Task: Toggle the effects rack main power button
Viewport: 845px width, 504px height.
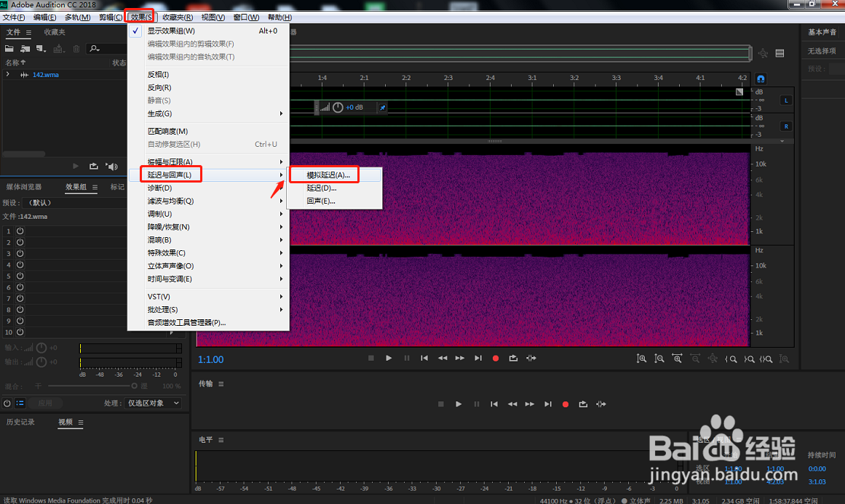Action: 7,403
